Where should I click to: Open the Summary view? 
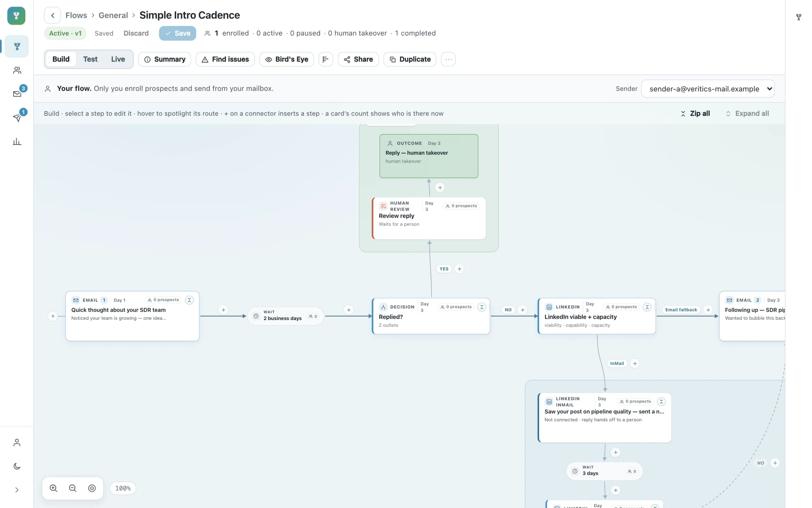coord(165,59)
